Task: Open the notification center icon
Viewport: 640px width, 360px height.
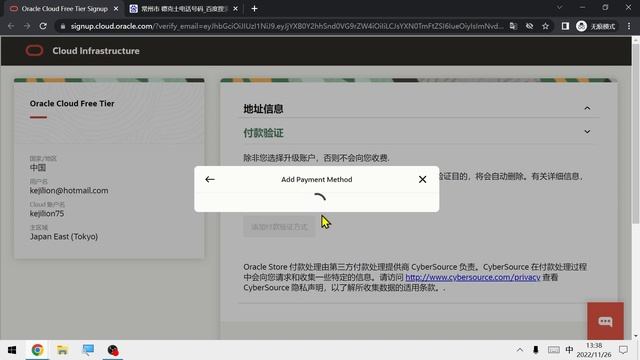Action: pyautogui.click(x=623, y=350)
